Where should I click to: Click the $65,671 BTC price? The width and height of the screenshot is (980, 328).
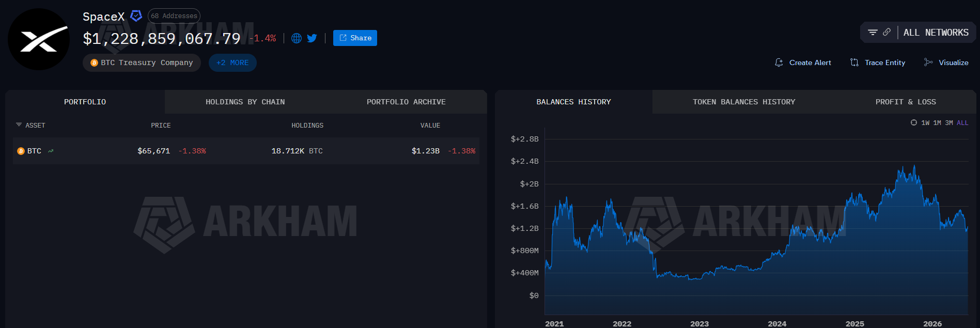(x=153, y=151)
